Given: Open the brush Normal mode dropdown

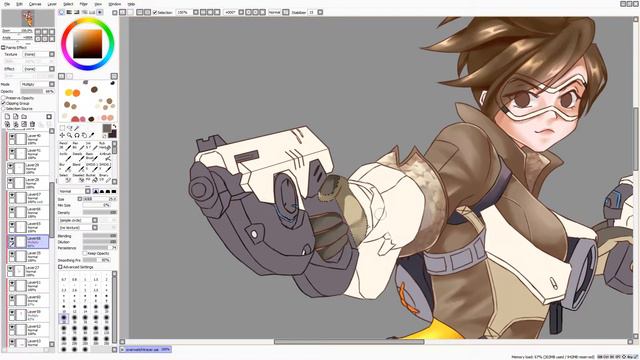Looking at the screenshot, I should 75,191.
